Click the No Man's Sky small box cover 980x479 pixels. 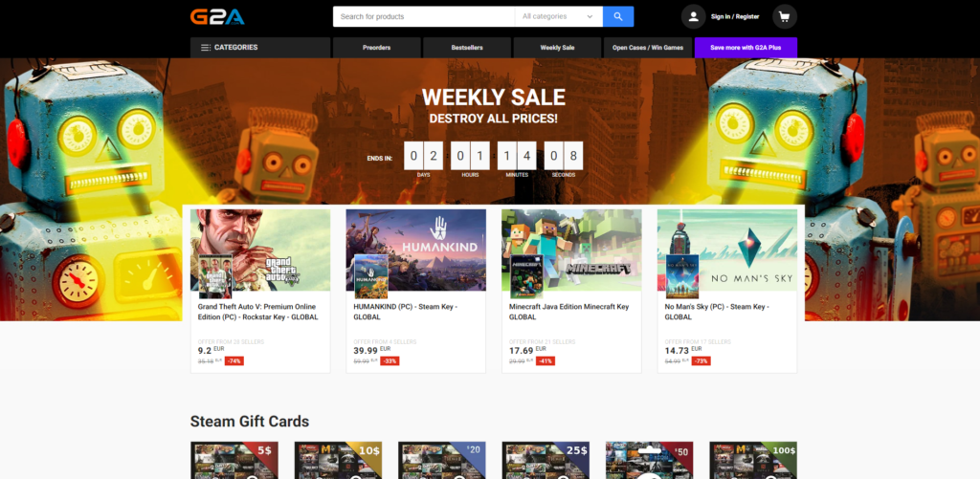click(682, 276)
